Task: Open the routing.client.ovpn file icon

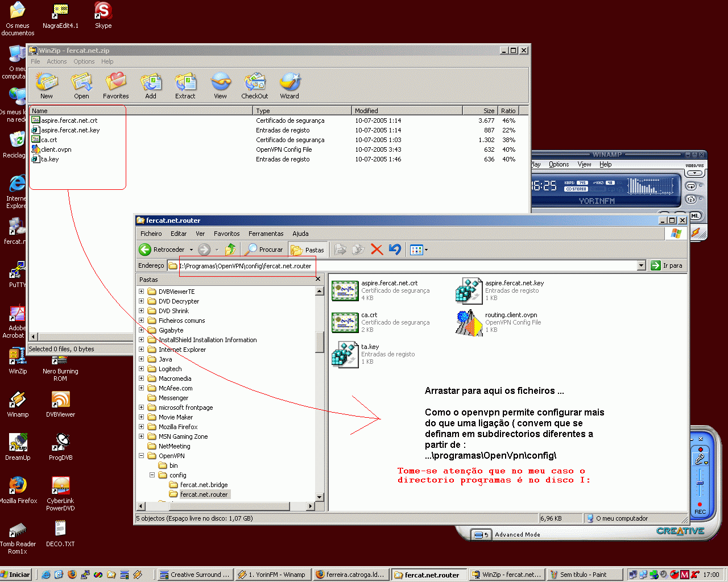Action: (469, 322)
